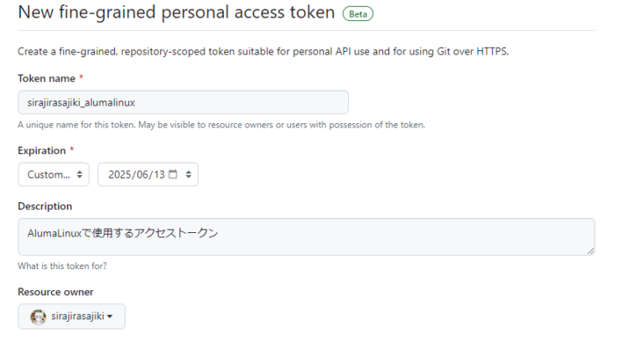Click the 'What is this token for?' hint
Image resolution: width=644 pixels, height=342 pixels.
pos(62,266)
